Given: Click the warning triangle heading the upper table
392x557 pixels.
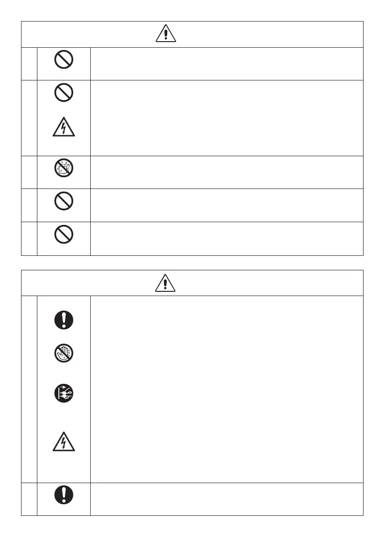Looking at the screenshot, I should pos(165,34).
